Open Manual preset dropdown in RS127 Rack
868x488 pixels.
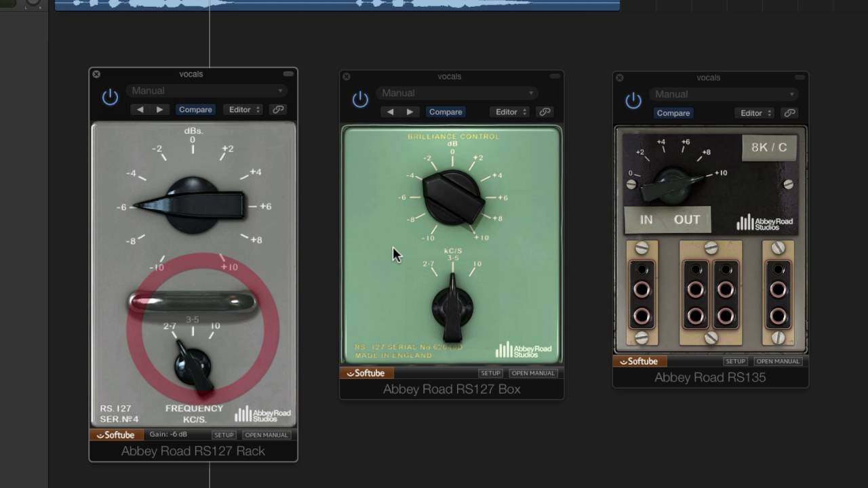[x=206, y=91]
